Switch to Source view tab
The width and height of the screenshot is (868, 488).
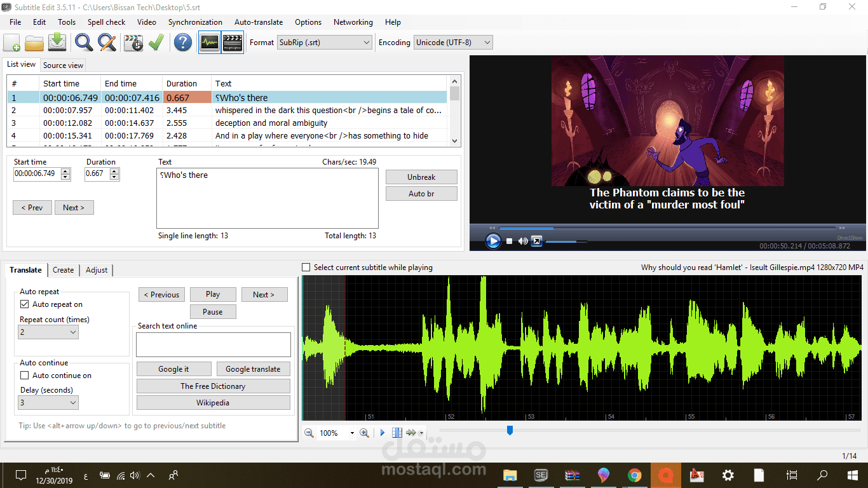pos(63,65)
